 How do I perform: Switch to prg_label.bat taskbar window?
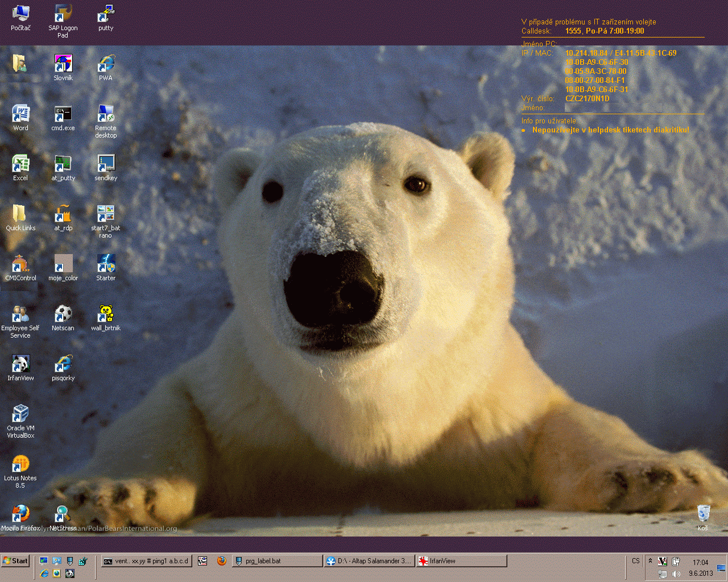[277, 561]
